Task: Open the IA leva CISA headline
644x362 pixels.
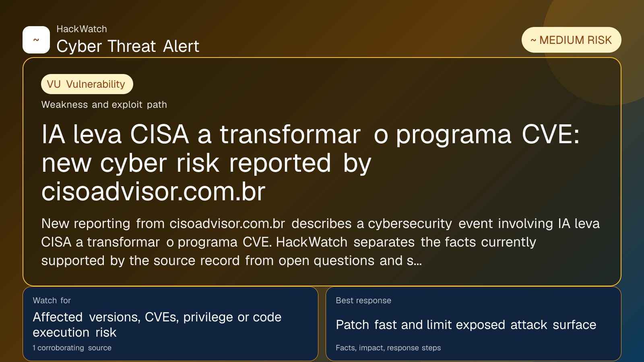Action: (x=310, y=162)
